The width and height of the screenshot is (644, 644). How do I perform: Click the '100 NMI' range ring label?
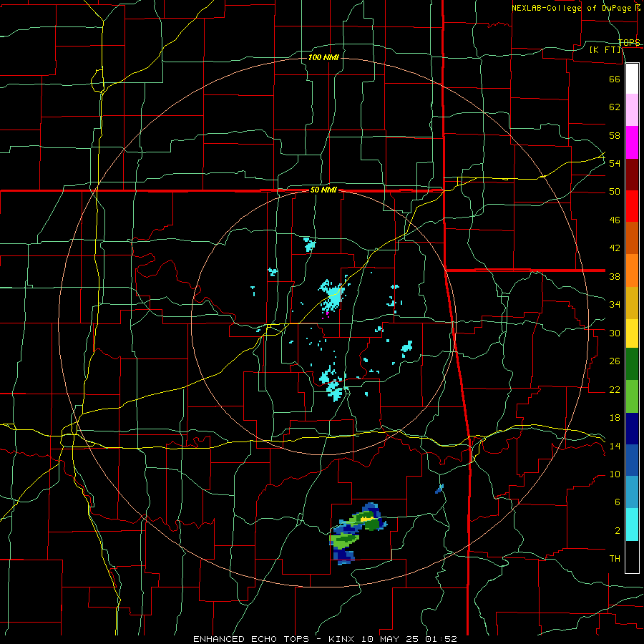pyautogui.click(x=323, y=57)
